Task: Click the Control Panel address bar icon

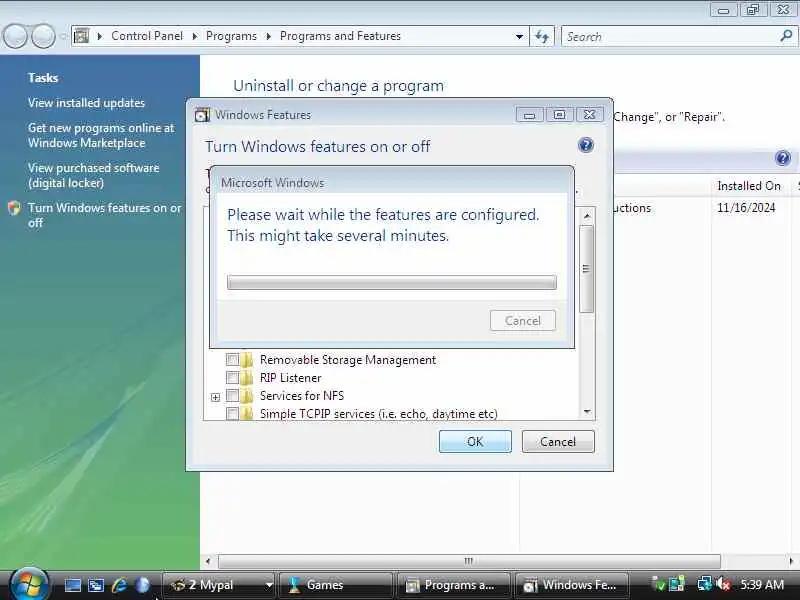Action: (82, 36)
